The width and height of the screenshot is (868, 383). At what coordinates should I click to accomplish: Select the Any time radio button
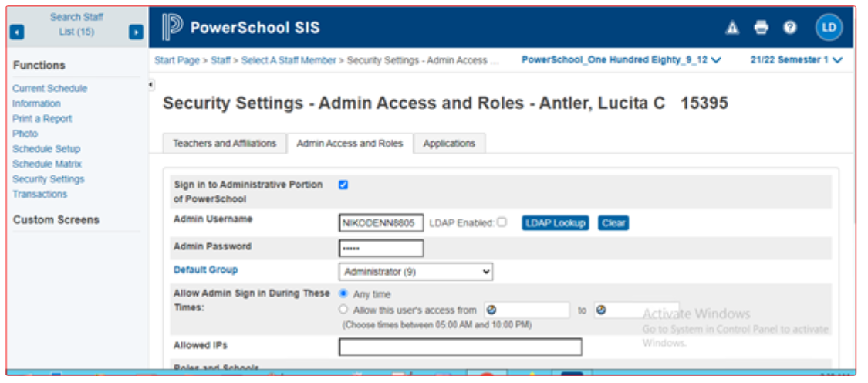coord(343,294)
